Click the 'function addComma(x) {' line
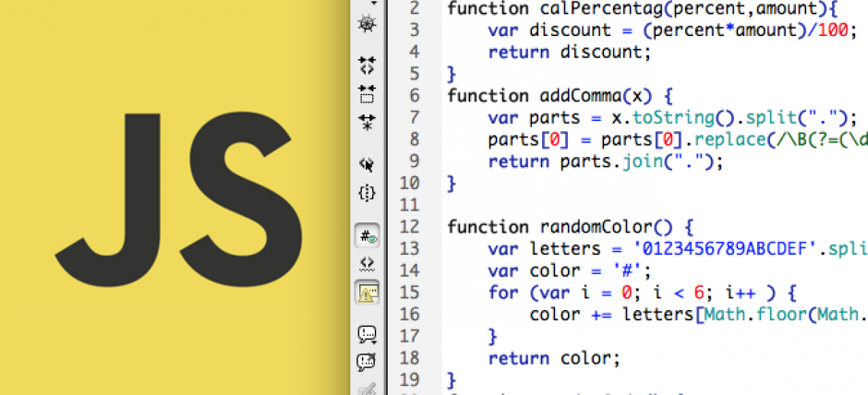Viewport: 868px width, 395px height. click(x=560, y=96)
